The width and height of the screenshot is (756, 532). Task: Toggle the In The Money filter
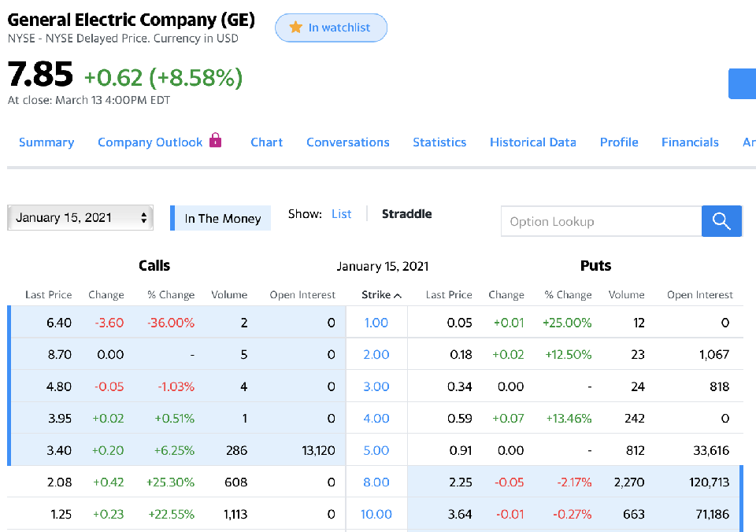221,218
